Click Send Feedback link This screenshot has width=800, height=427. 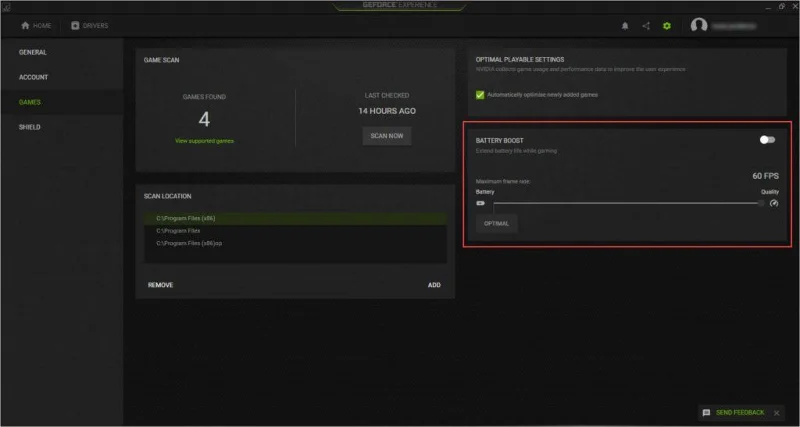click(740, 412)
